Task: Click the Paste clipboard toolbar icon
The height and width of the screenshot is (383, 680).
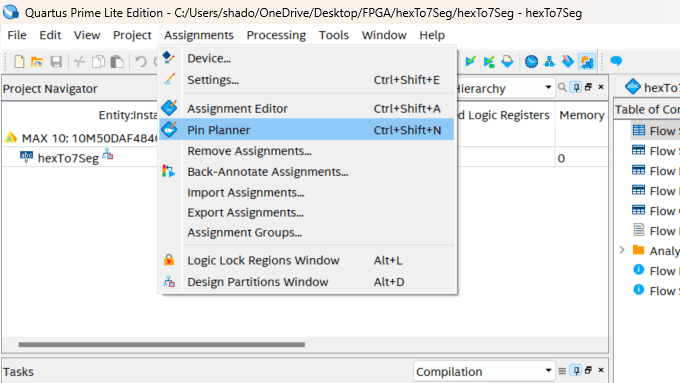Action: [117, 62]
